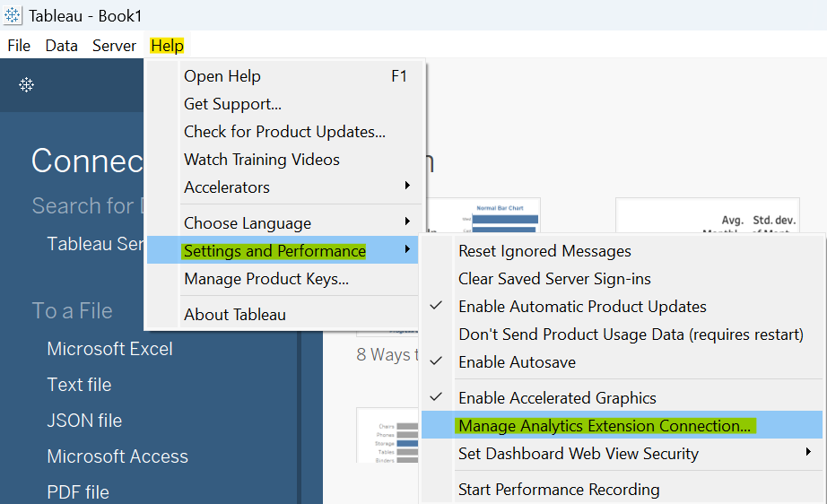827x504 pixels.
Task: Open the File menu
Action: click(x=19, y=46)
